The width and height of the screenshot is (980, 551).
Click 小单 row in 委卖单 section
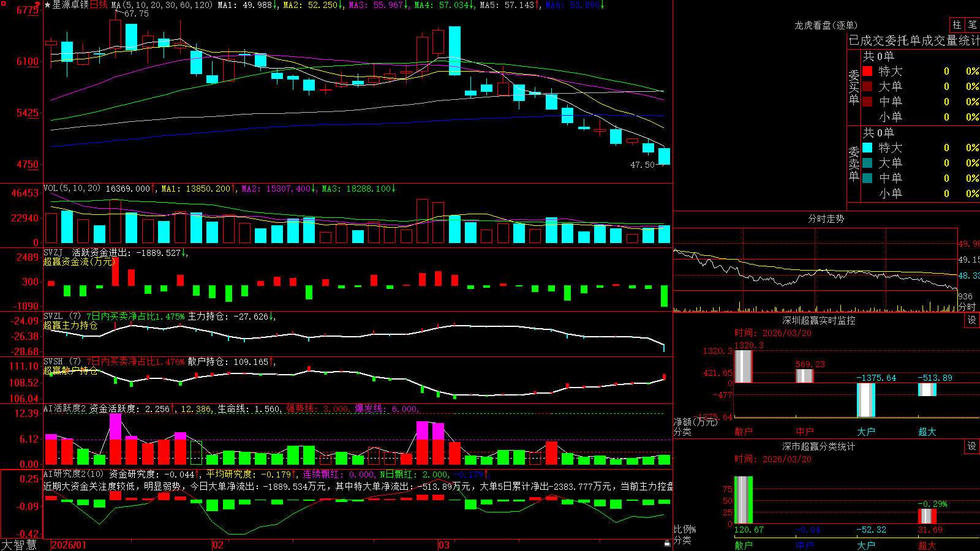921,193
